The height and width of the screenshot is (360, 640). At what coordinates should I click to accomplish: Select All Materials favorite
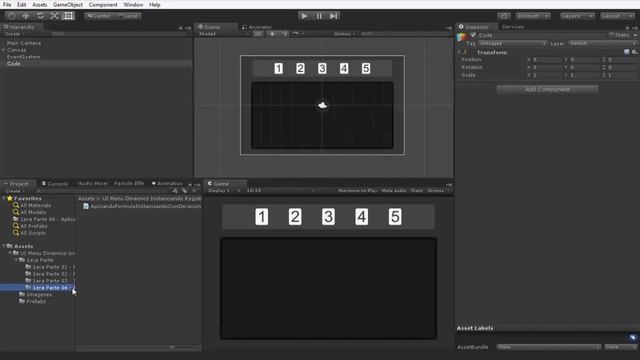(36, 205)
